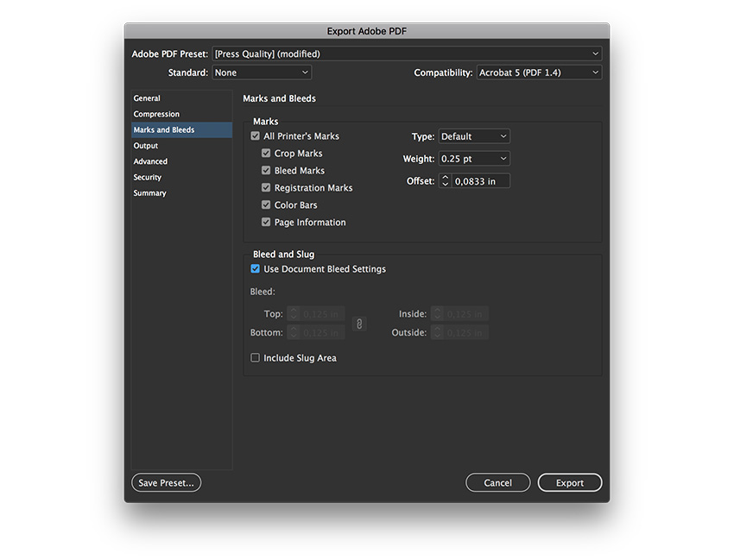The height and width of the screenshot is (560, 734).
Task: Open the Summary panel
Action: pyautogui.click(x=149, y=192)
